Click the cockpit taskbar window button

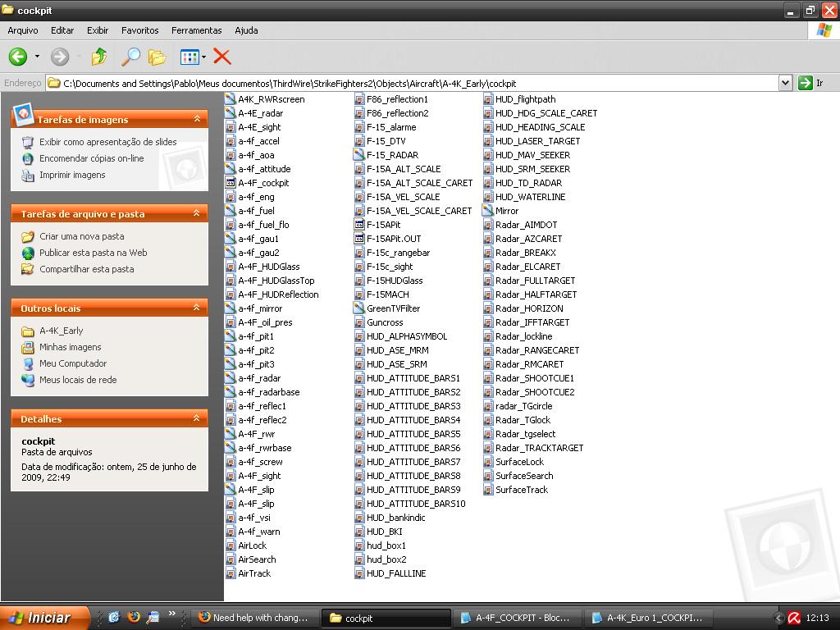[x=387, y=618]
